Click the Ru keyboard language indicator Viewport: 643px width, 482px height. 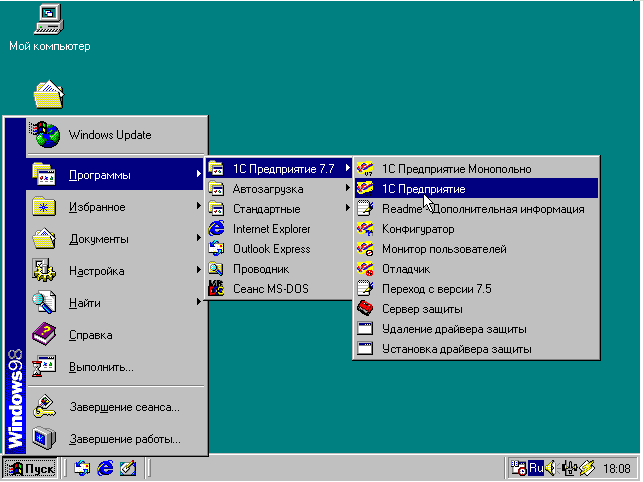click(536, 468)
